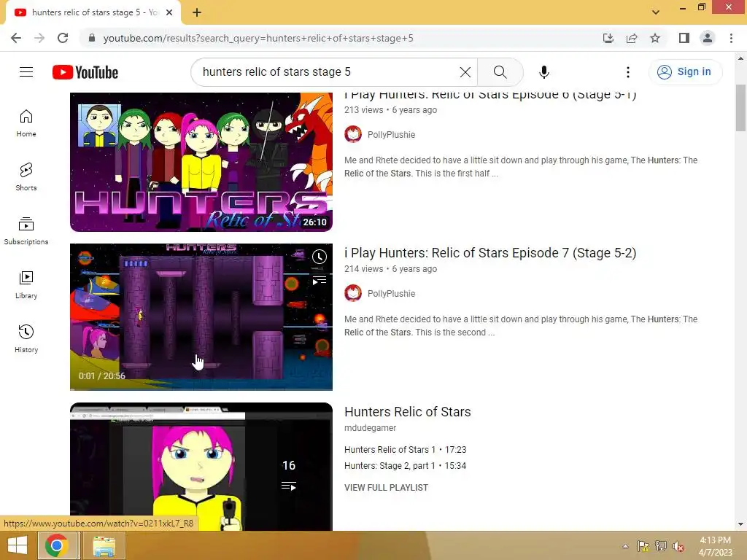Viewport: 747px width, 560px height.
Task: Click the muted volume tray icon
Action: click(678, 546)
